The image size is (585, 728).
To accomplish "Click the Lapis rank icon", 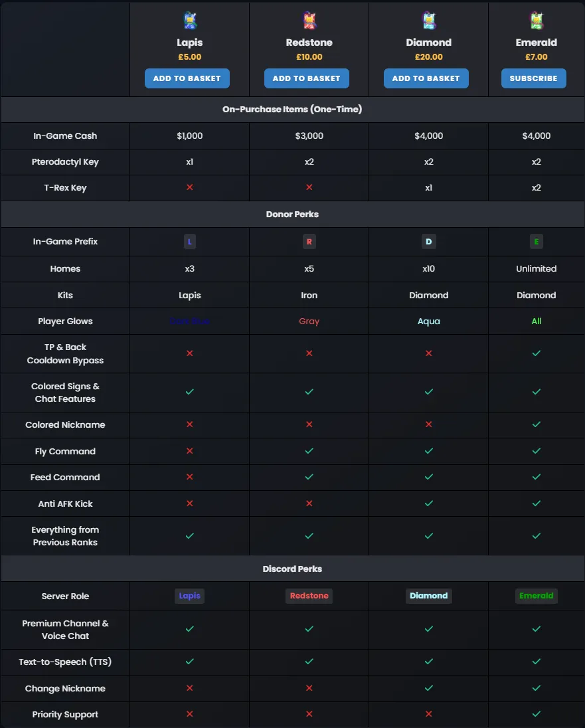I will [x=190, y=21].
